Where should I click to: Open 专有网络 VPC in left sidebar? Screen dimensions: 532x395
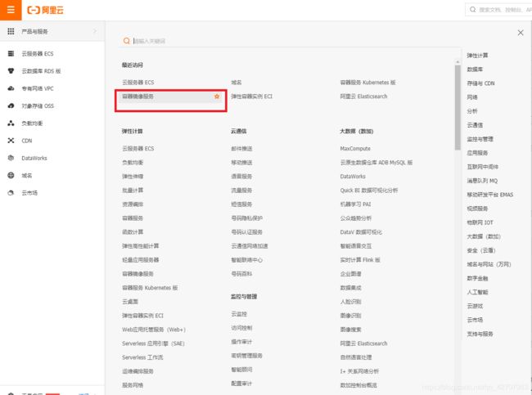[38, 88]
